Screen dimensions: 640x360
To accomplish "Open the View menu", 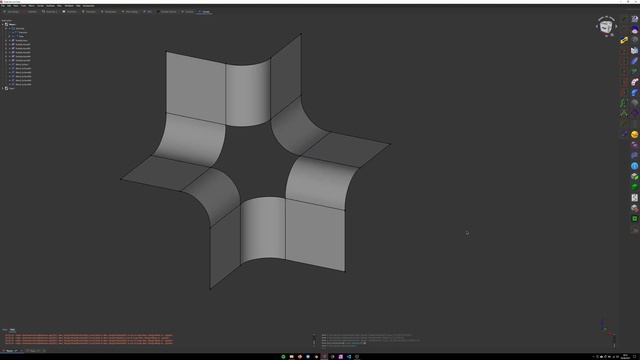I will tap(16, 6).
